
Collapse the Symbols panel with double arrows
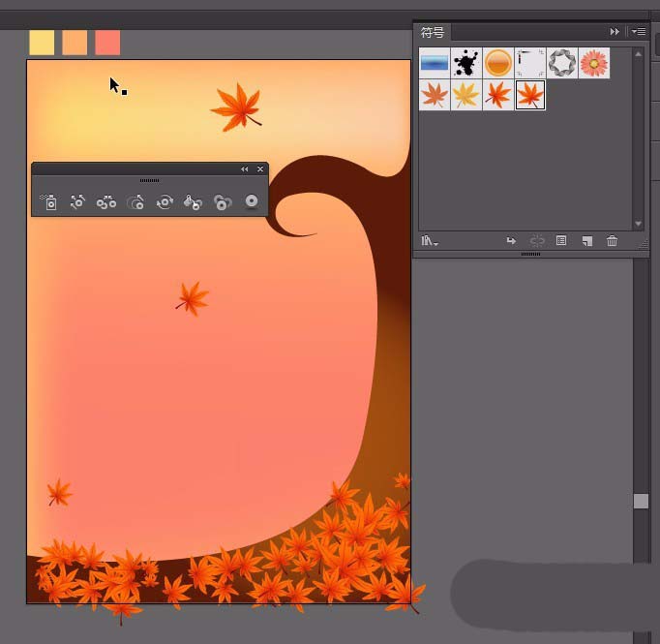(x=615, y=32)
